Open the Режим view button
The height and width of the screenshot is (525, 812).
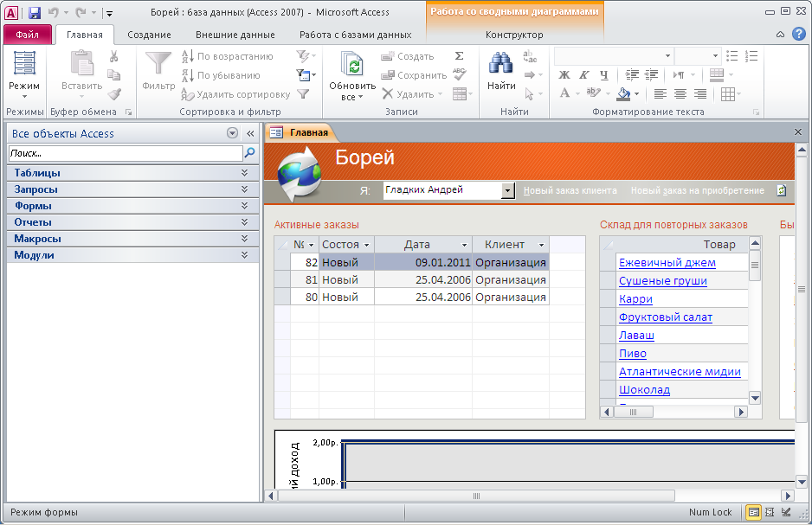point(24,75)
